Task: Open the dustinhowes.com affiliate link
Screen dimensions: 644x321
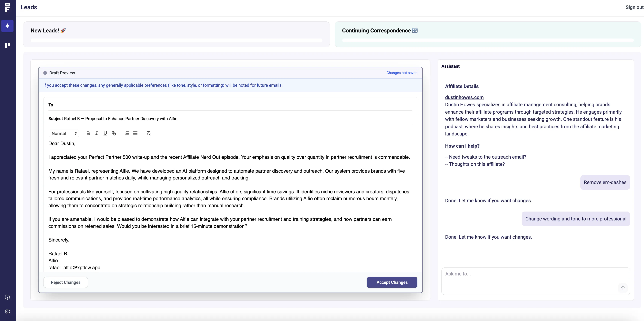Action: coord(464,97)
